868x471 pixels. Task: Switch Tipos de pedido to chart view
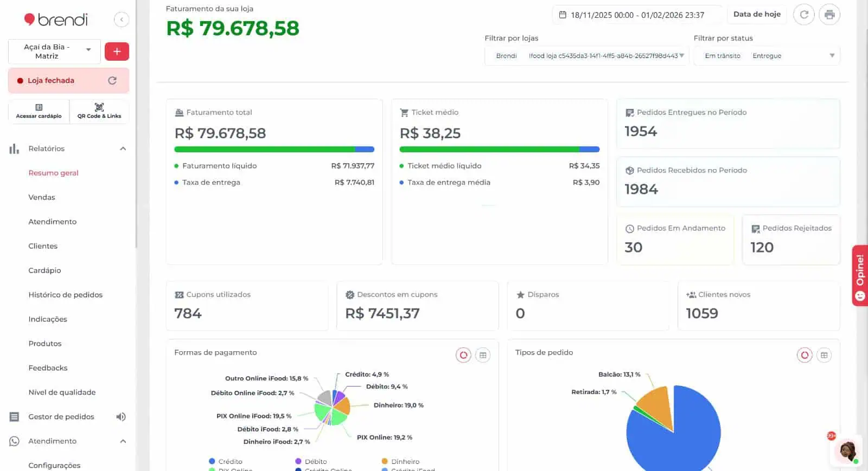pyautogui.click(x=805, y=356)
